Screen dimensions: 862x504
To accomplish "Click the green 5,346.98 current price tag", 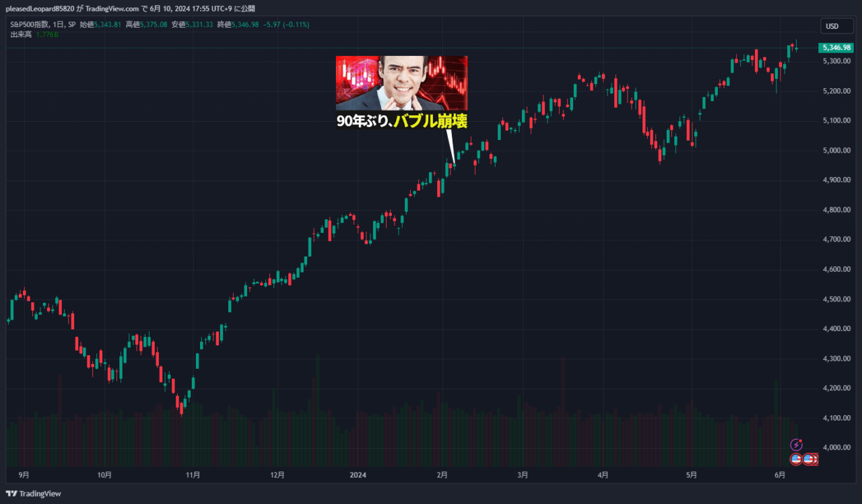I will pyautogui.click(x=836, y=48).
